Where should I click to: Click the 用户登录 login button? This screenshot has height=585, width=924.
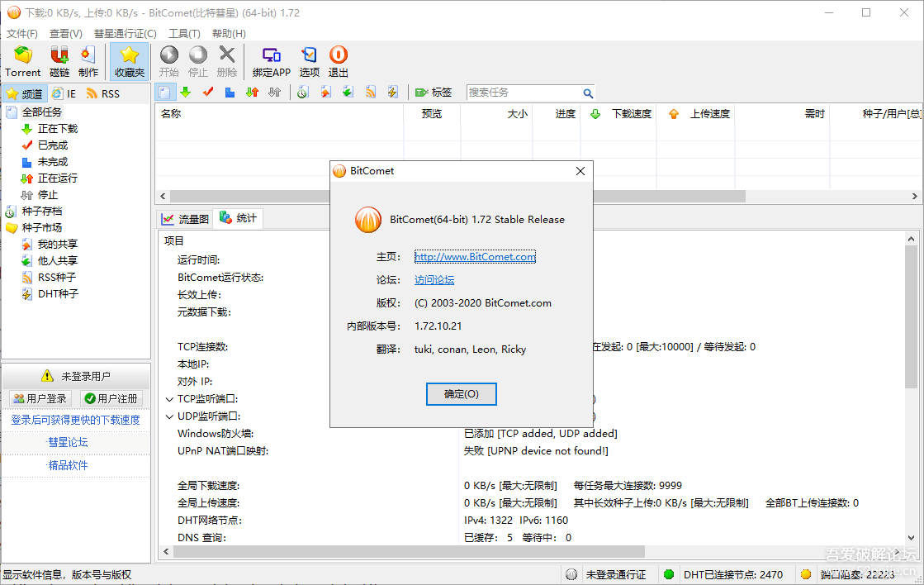(x=40, y=398)
